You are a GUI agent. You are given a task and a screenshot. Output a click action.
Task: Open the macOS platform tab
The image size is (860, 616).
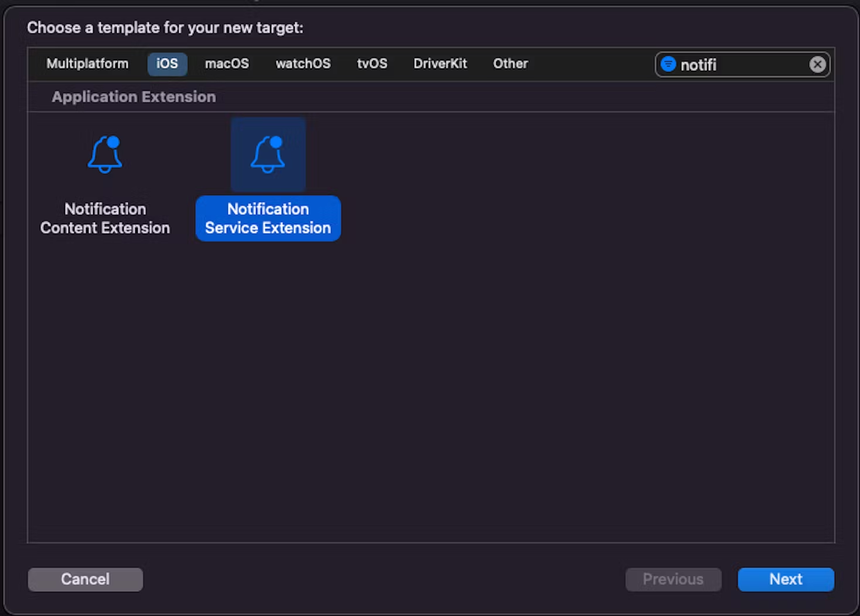[x=227, y=64]
